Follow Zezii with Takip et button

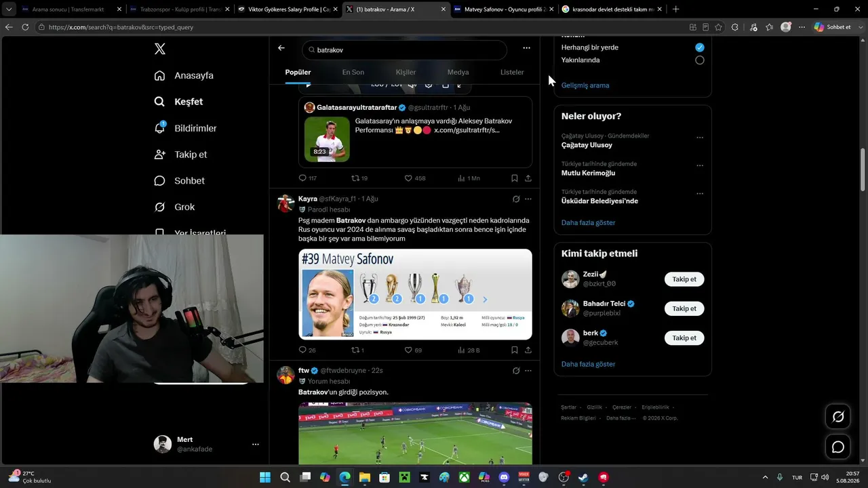(x=684, y=279)
